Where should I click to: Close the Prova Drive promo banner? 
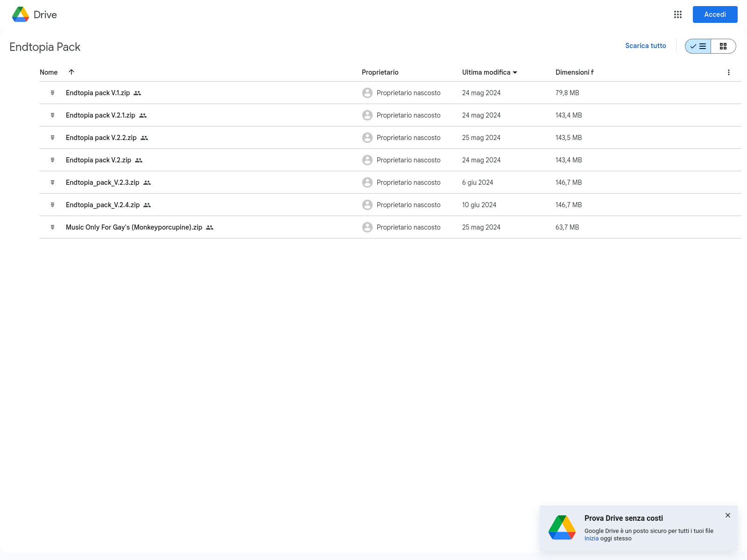(x=728, y=515)
